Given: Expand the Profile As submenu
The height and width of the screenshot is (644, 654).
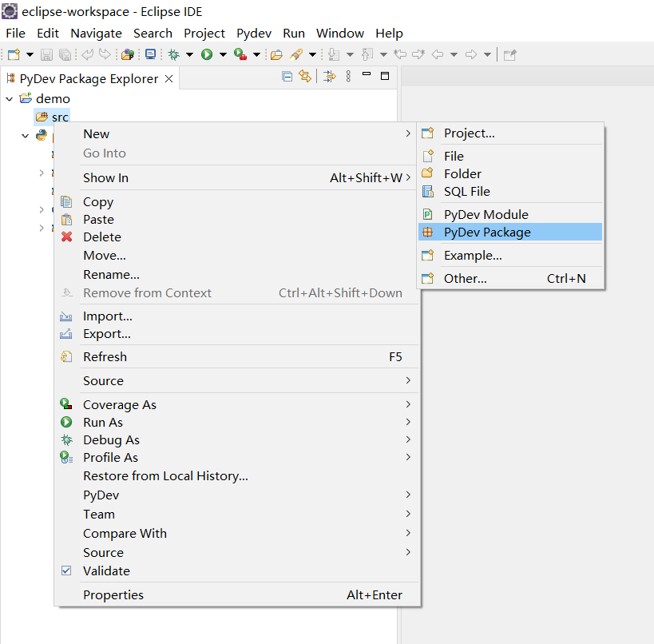Looking at the screenshot, I should pyautogui.click(x=237, y=458).
